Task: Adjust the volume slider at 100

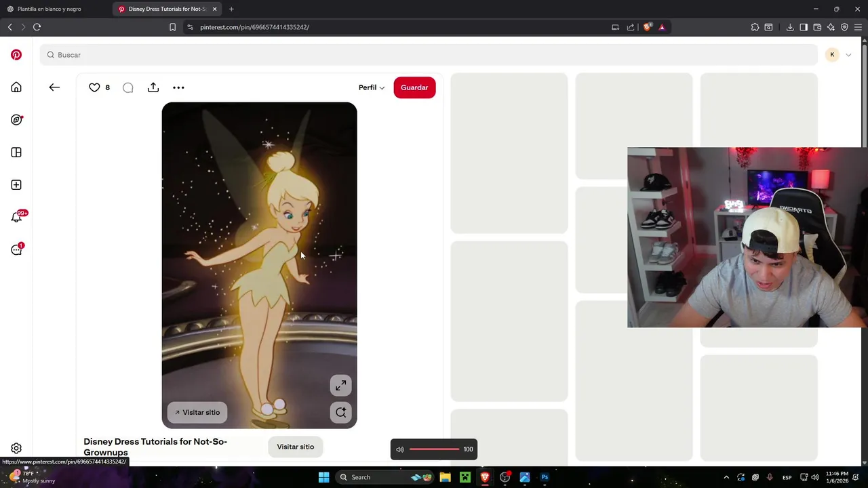Action: point(435,449)
